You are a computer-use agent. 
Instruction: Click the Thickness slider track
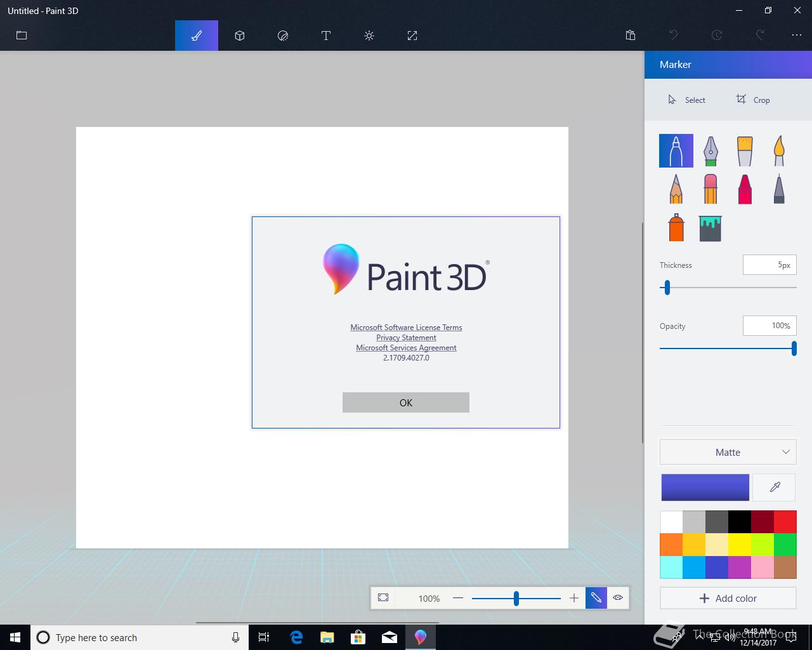728,288
